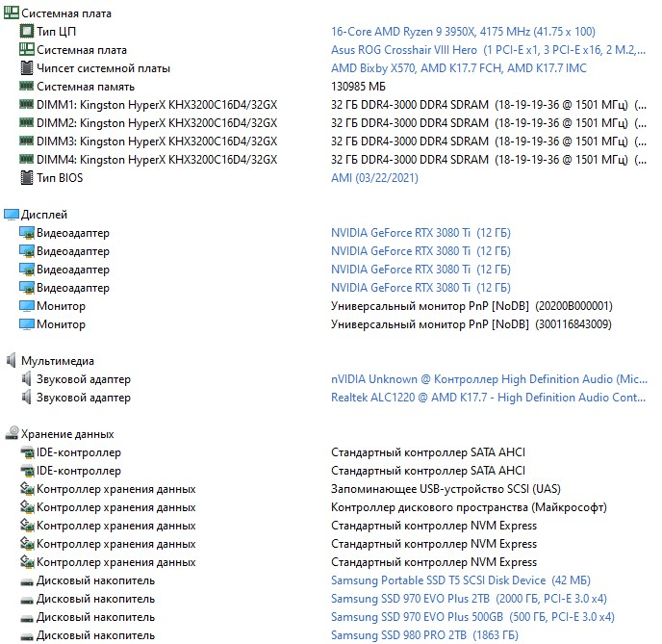
Task: Open the Realtek ALC1220 audio link
Action: point(488,398)
